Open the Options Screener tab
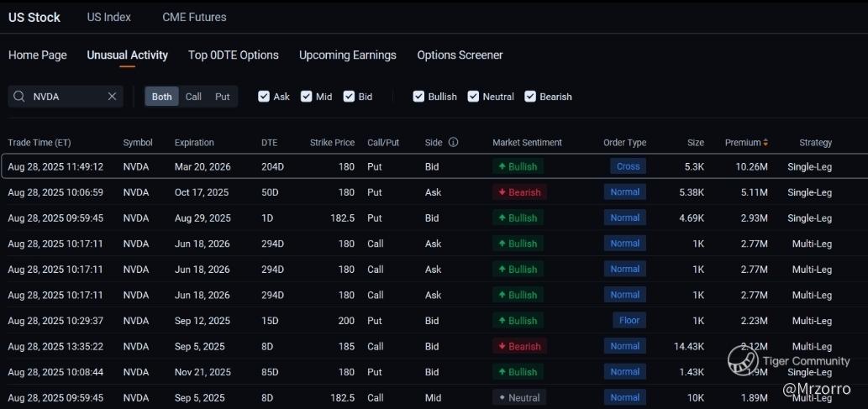The width and height of the screenshot is (868, 409). [x=460, y=55]
